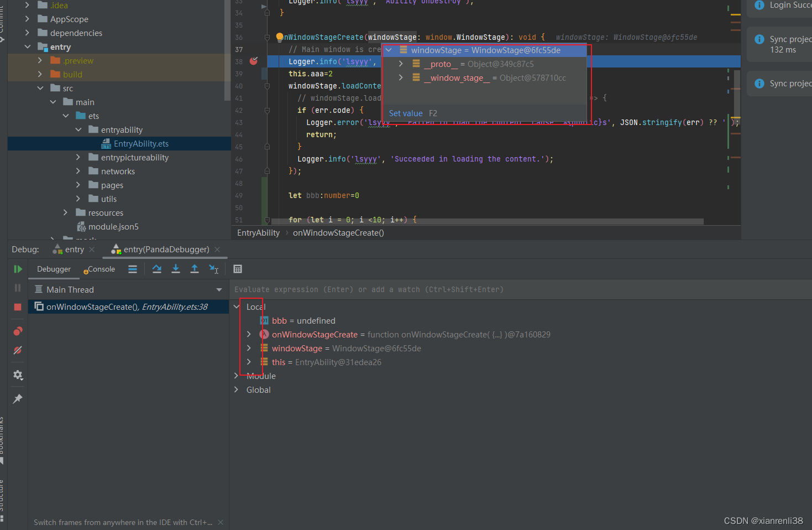Select the onWindowStageCreate() stack frame

tap(128, 306)
